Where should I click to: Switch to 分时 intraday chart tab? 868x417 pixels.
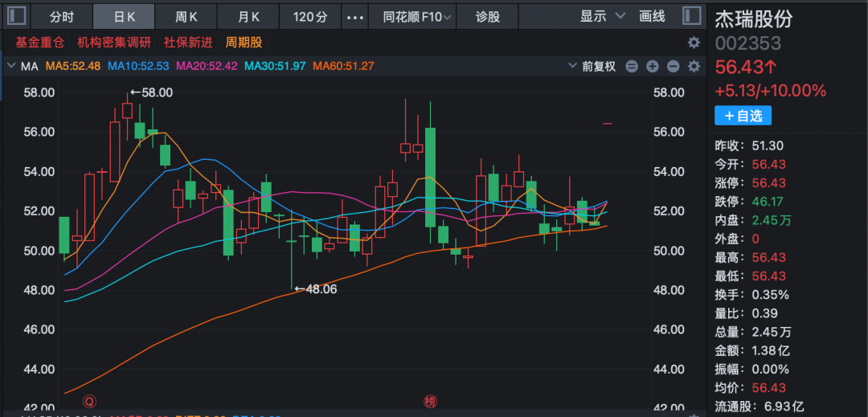point(62,16)
